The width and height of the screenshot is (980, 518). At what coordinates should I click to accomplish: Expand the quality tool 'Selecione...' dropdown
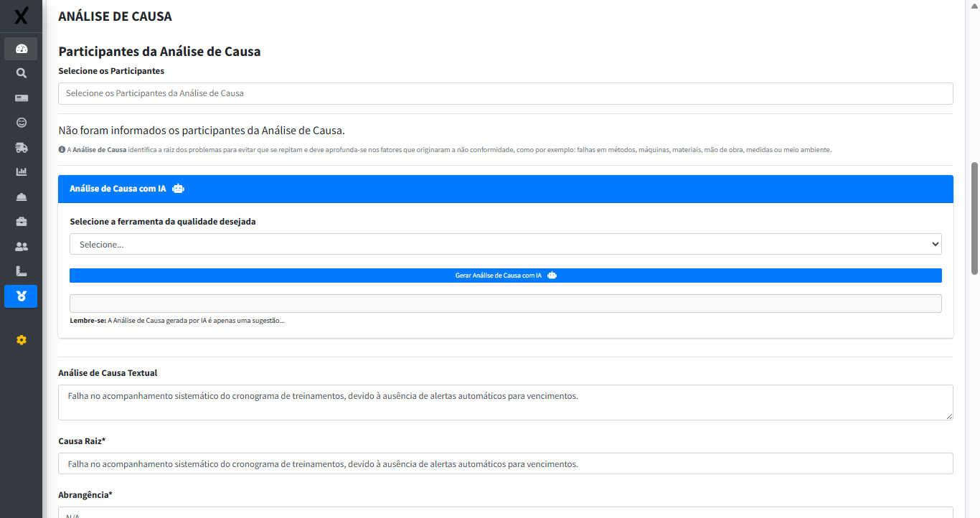pyautogui.click(x=505, y=245)
